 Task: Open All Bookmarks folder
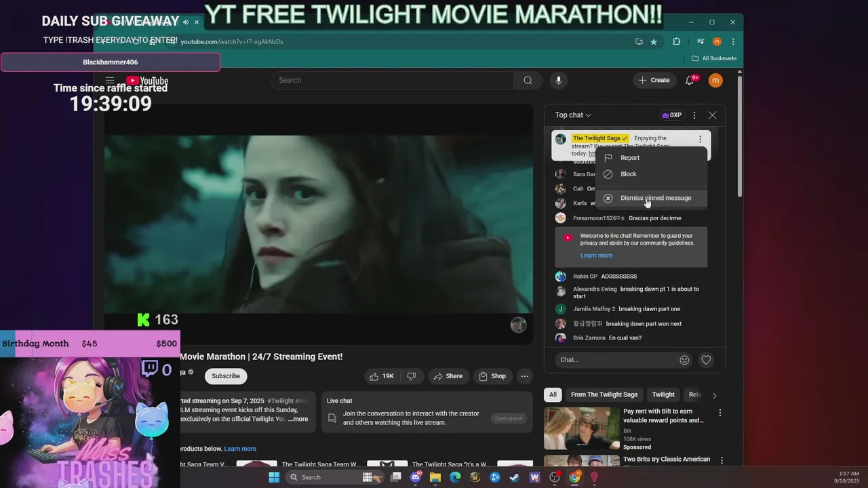click(x=714, y=58)
